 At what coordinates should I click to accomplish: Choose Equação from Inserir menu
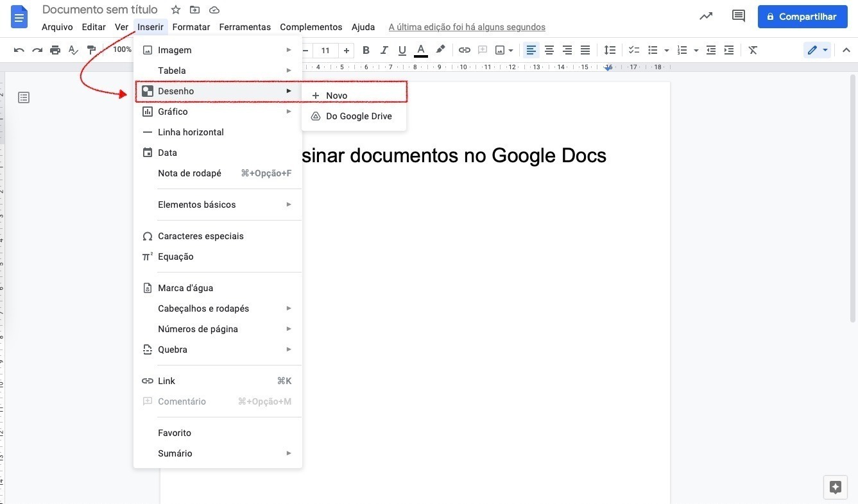point(218,256)
